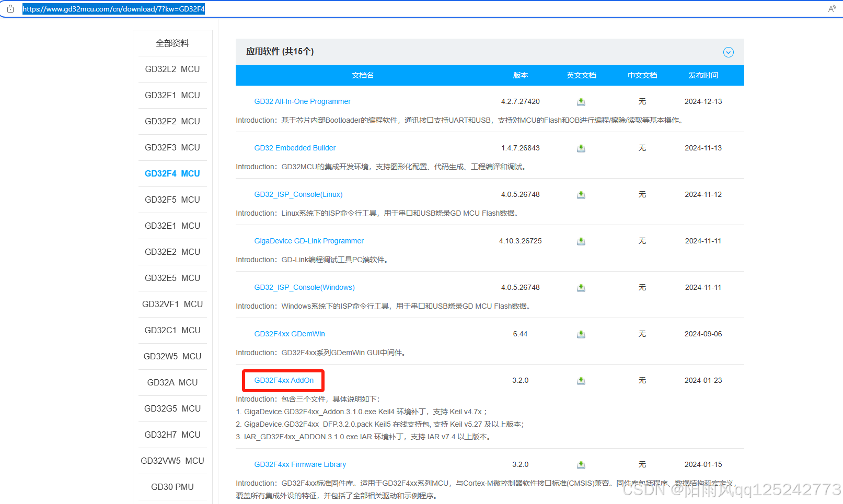Viewport: 843px width, 504px height.
Task: Select GD32VW5 MCU category
Action: 172,461
